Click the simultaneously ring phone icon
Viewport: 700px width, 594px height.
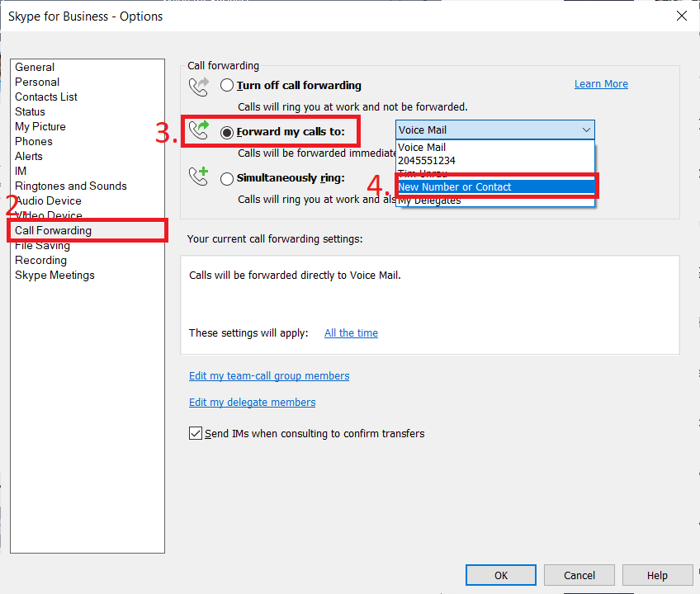click(198, 177)
